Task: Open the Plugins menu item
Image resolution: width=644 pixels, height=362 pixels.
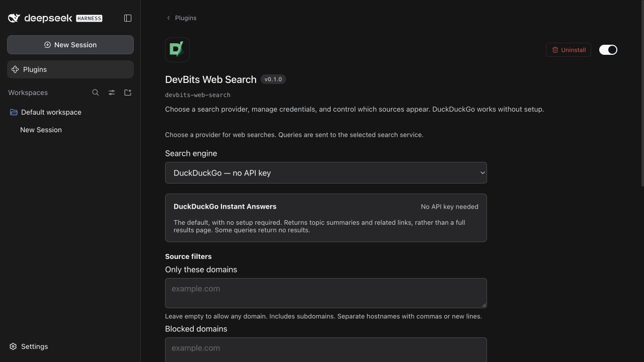Action: 70,69
